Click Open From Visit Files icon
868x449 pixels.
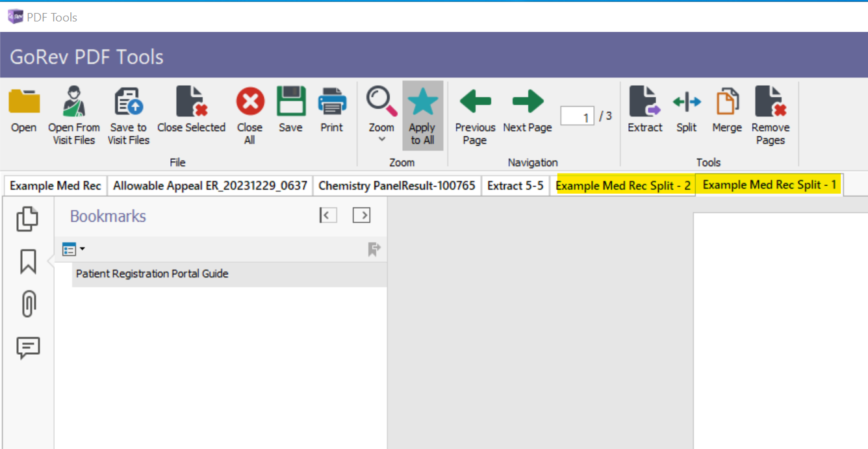[73, 102]
